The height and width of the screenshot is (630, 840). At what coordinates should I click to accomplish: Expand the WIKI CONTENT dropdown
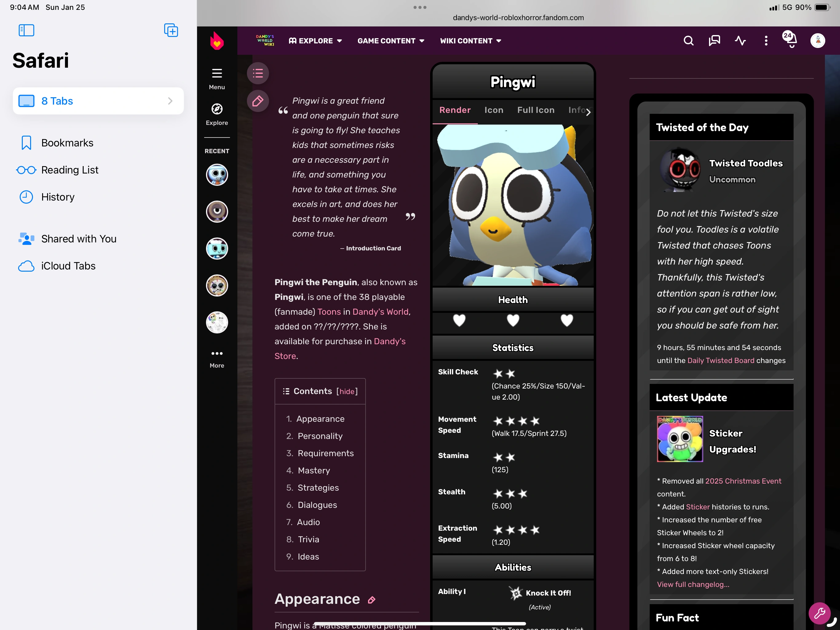[x=470, y=41]
